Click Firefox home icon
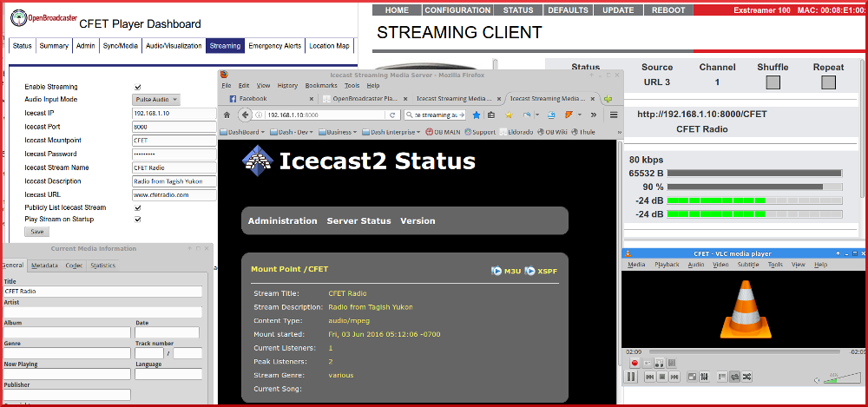Screen dimensions: 868x407 [x=227, y=115]
